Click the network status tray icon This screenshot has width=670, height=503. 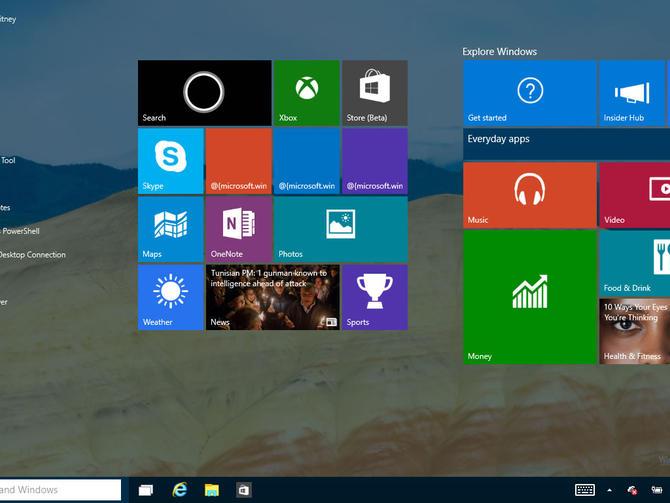[x=632, y=490]
